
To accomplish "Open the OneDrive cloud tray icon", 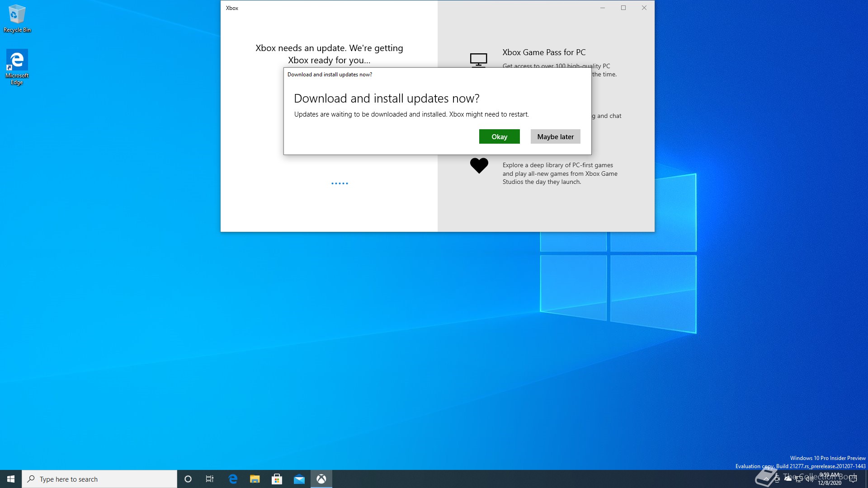I will 788,479.
